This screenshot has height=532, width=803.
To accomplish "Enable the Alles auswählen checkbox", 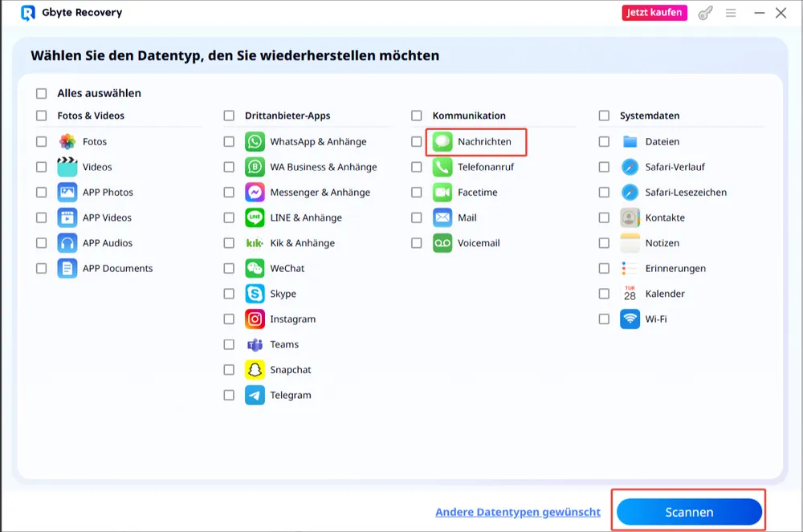I will click(x=42, y=93).
